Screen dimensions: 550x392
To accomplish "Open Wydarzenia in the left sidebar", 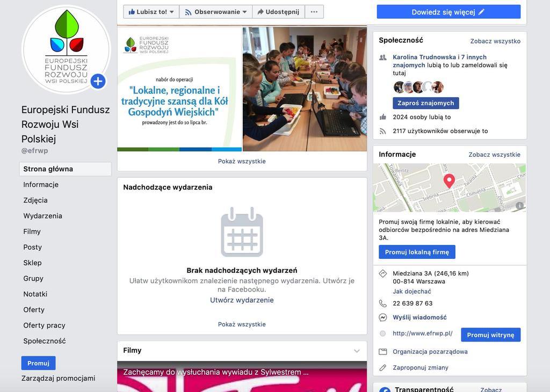I will (43, 216).
